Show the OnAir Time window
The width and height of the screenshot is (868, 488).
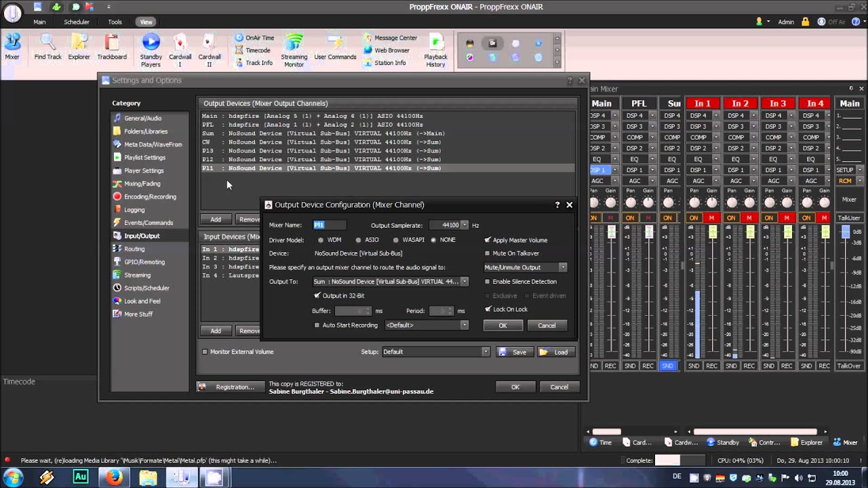[254, 38]
